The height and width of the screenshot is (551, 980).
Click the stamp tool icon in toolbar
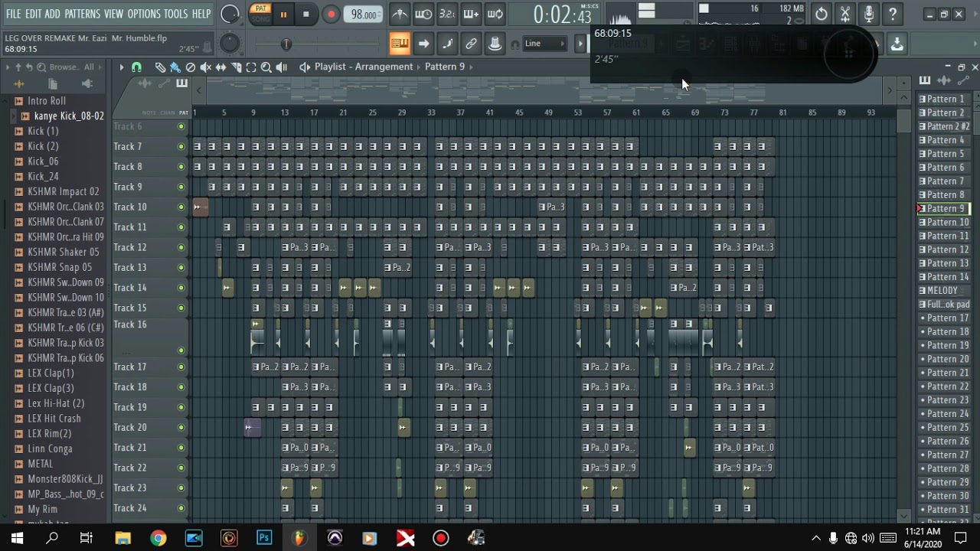[495, 44]
